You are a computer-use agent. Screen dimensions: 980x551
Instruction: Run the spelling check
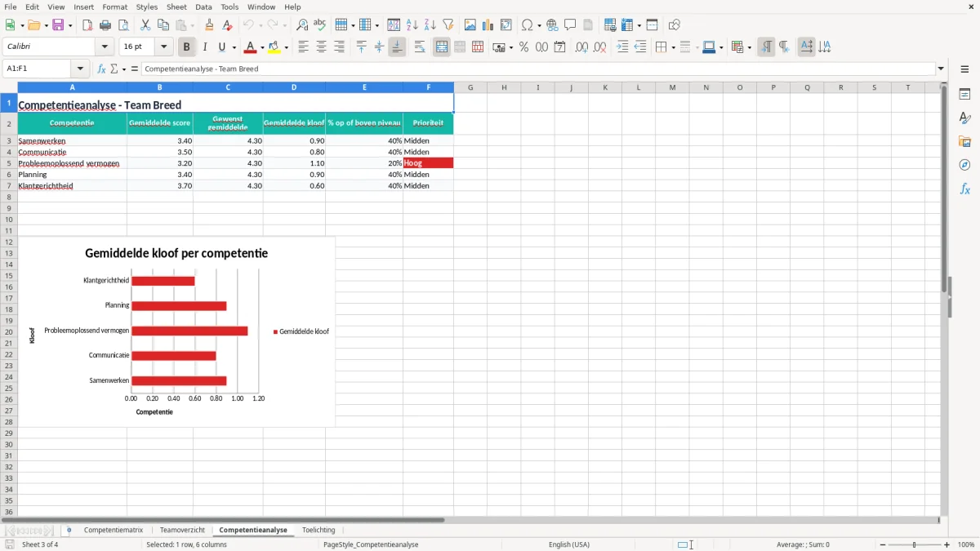pyautogui.click(x=320, y=25)
